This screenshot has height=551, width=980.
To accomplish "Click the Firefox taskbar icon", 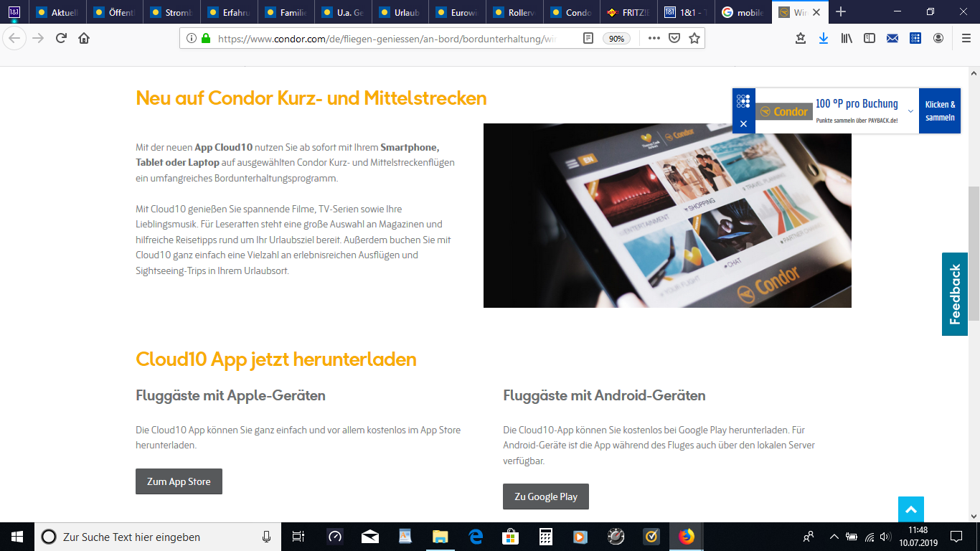I will point(687,537).
